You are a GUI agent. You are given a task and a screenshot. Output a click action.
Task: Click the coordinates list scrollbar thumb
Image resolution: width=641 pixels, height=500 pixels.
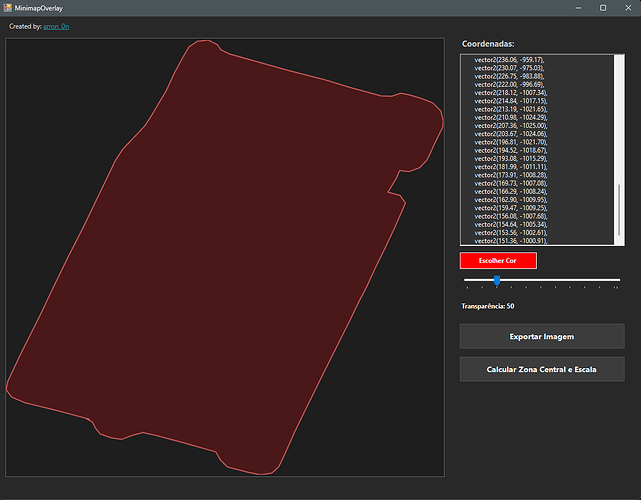(x=620, y=209)
